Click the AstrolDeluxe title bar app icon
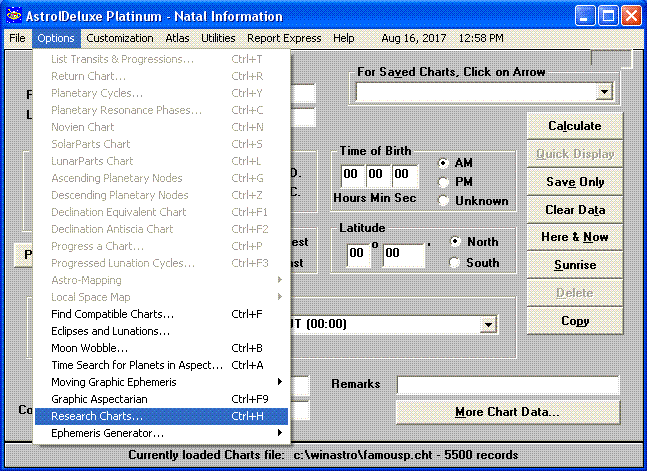Viewport: 647px width, 471px height. tap(14, 16)
